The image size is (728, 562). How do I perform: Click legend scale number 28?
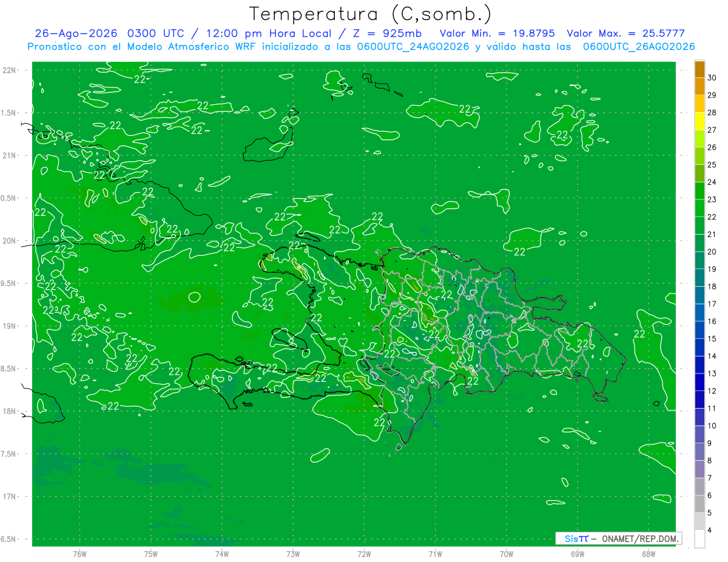pos(712,112)
